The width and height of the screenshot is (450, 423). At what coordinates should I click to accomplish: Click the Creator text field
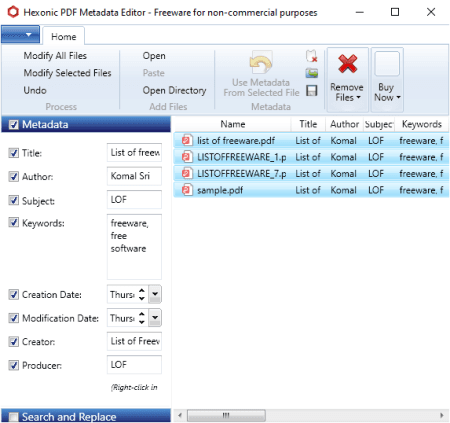tap(134, 341)
